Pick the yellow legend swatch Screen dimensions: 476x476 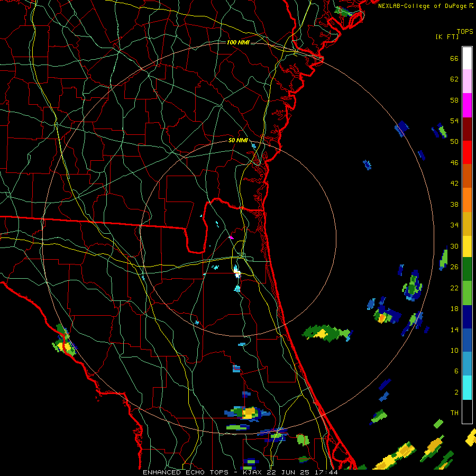point(467,246)
